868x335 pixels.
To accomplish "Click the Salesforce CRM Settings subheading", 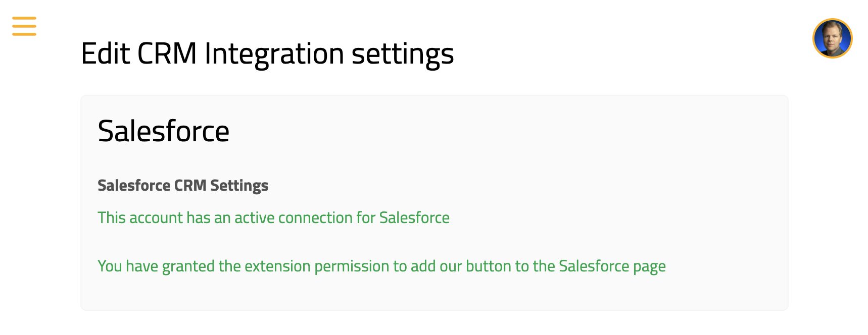I will click(183, 186).
